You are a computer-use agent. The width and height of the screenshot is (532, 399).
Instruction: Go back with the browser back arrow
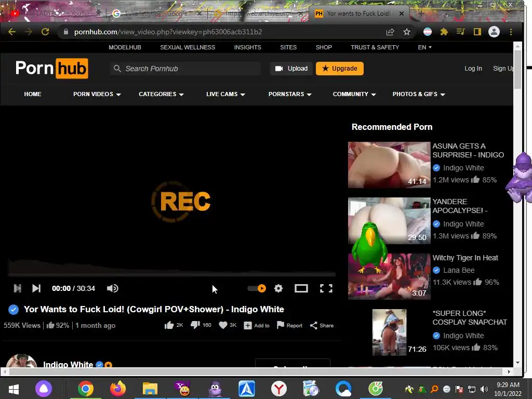pyautogui.click(x=12, y=32)
